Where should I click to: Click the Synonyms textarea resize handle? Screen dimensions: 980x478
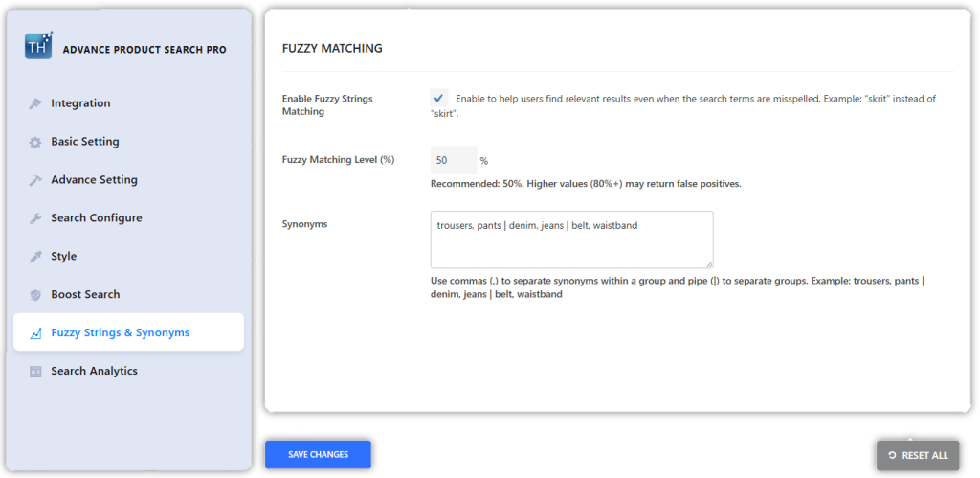pyautogui.click(x=709, y=264)
